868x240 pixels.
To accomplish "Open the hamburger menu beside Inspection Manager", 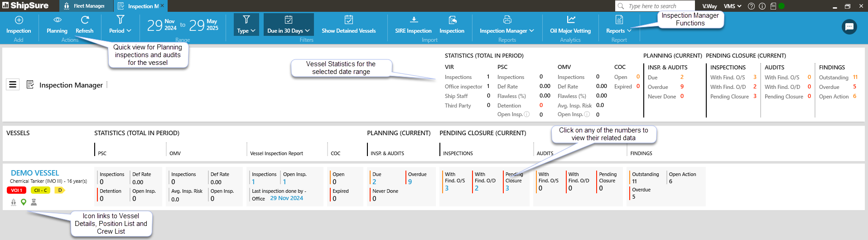I will pos(13,84).
